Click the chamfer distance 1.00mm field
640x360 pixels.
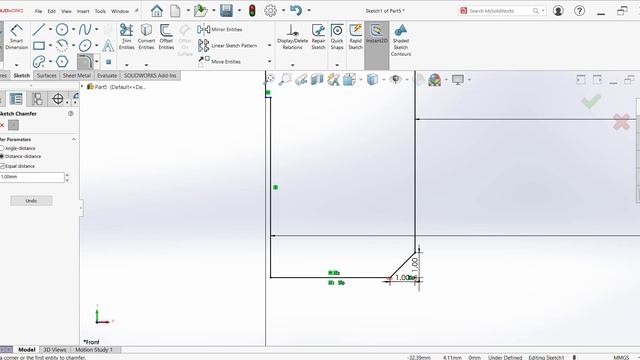(32, 177)
